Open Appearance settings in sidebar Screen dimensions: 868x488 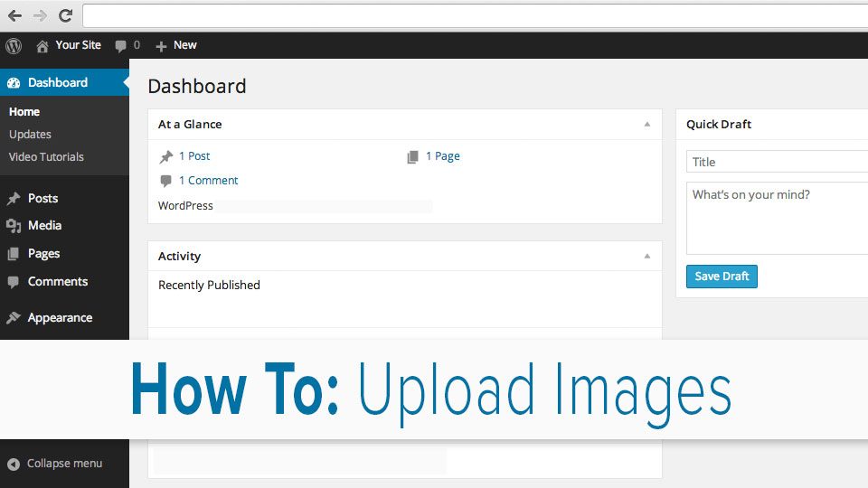[x=60, y=317]
